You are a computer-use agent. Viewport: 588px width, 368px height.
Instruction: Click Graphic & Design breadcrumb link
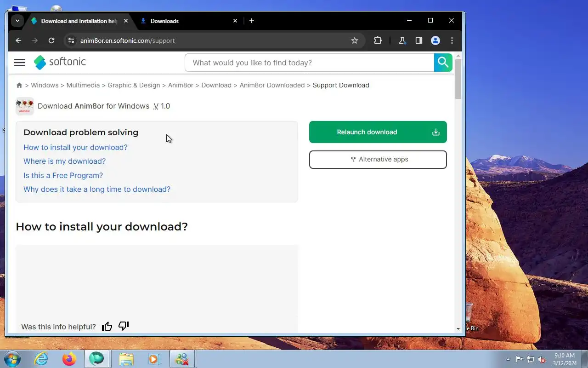click(134, 85)
